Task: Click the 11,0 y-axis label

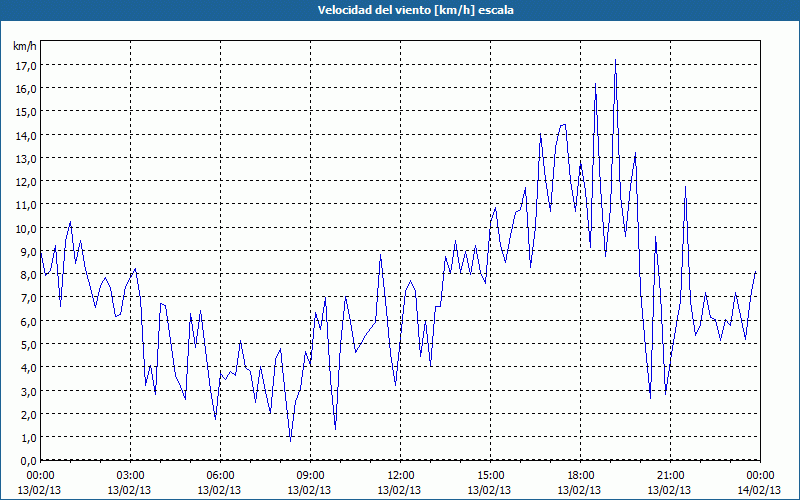Action: [26, 205]
